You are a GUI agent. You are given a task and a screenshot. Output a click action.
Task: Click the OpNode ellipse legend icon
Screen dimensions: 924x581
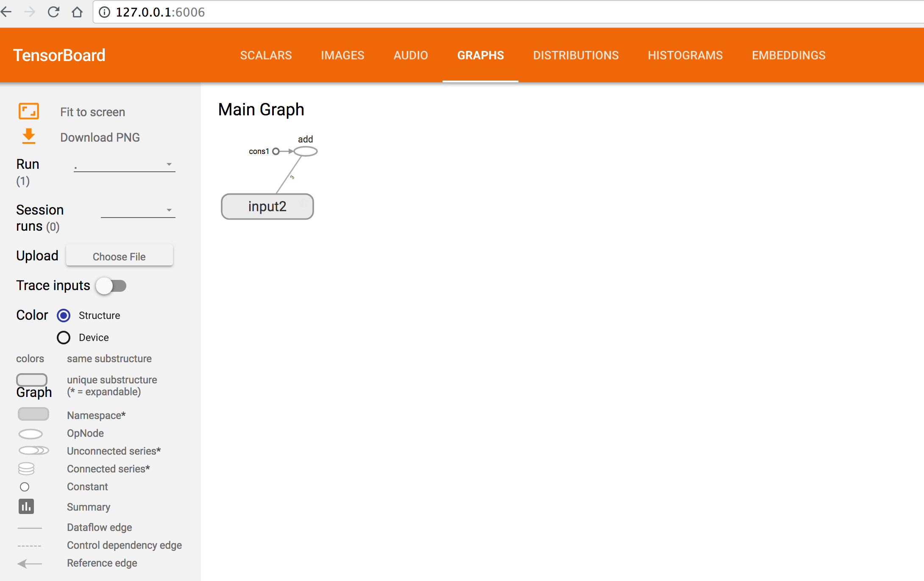click(x=31, y=434)
